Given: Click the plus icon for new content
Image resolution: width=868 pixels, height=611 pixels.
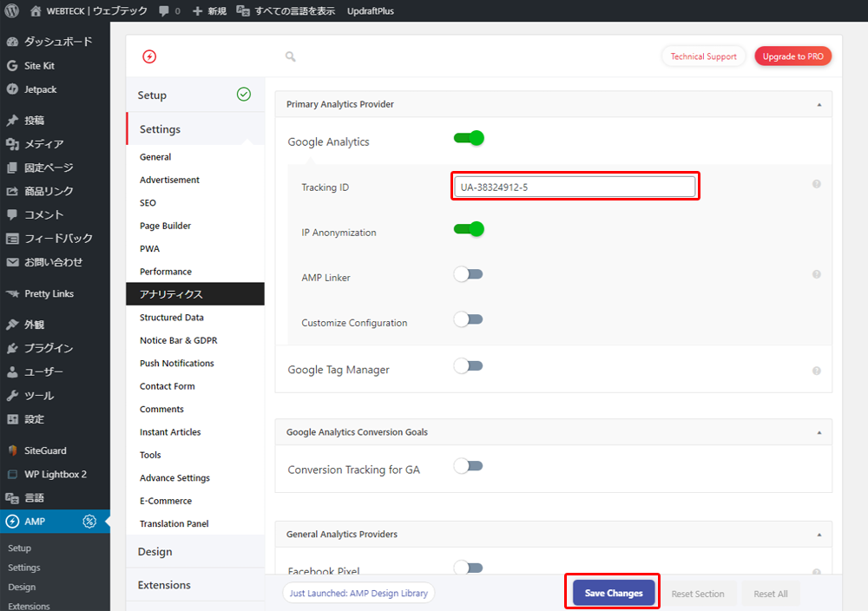Looking at the screenshot, I should coord(197,11).
